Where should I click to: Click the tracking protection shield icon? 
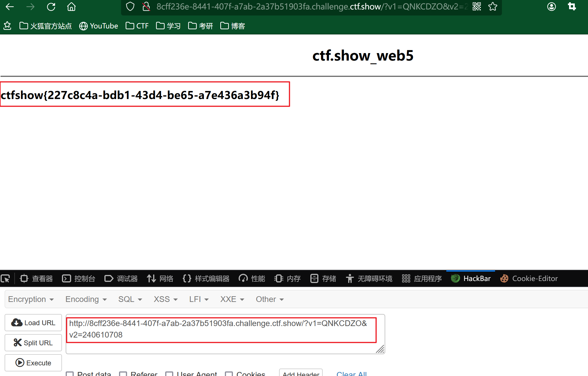point(130,6)
